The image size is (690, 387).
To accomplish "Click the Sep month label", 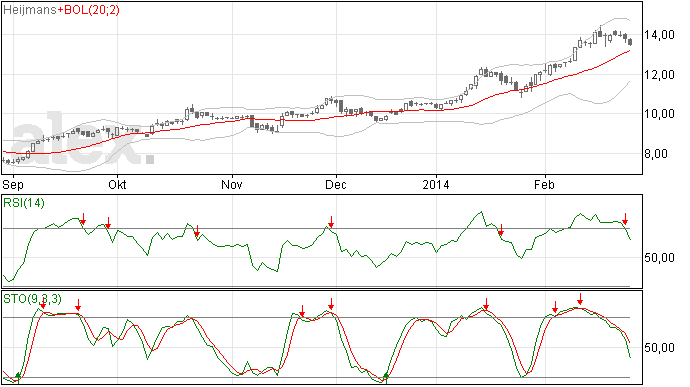I will coord(12,184).
